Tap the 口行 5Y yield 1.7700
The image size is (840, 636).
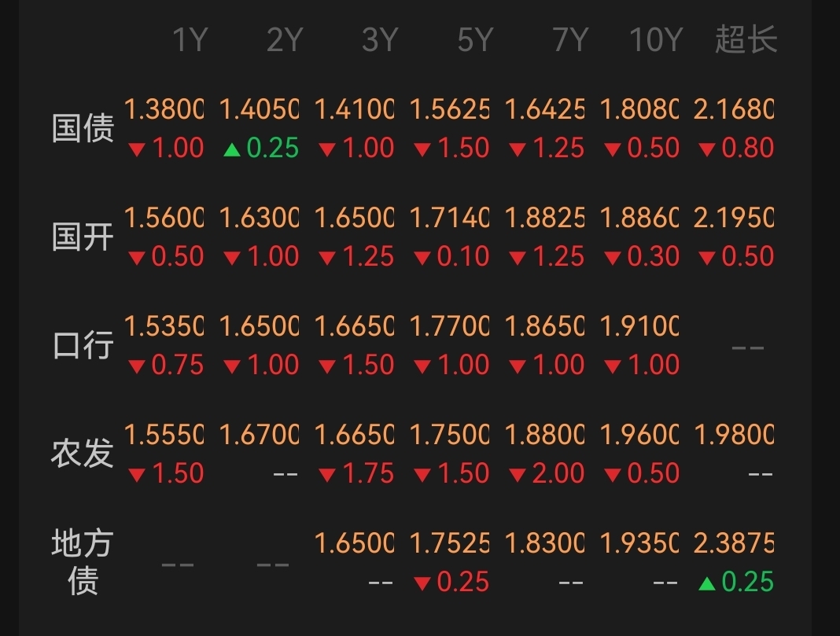[449, 327]
